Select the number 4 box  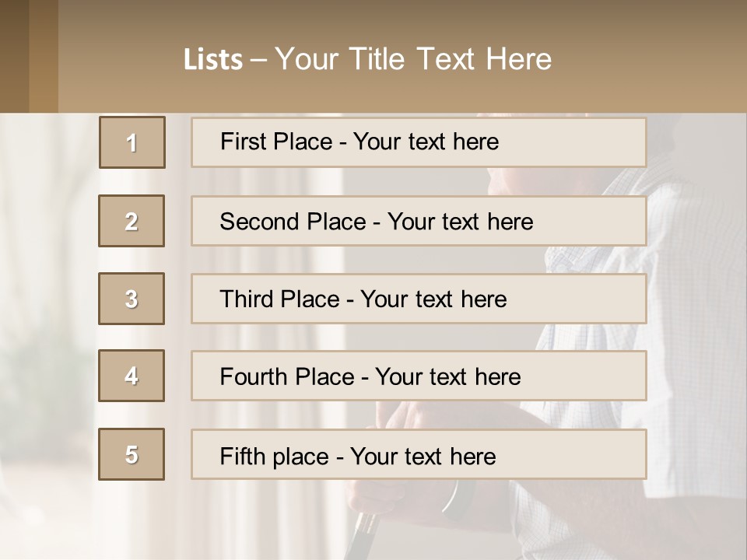[x=132, y=376]
